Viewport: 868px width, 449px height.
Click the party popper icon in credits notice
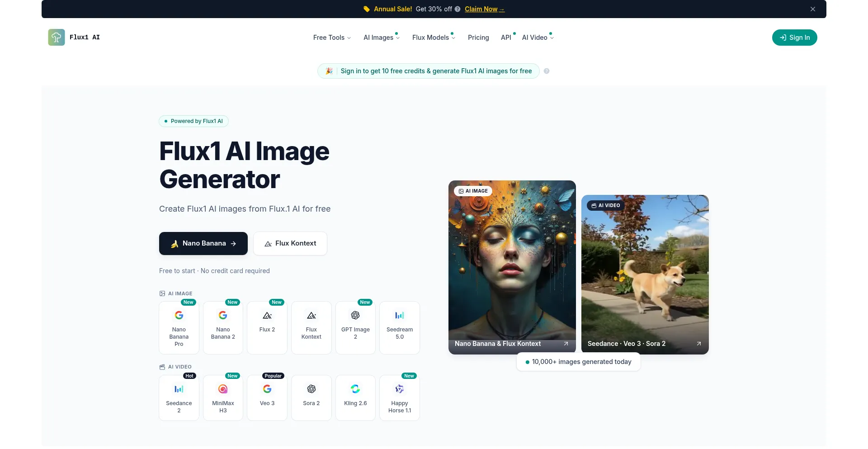pyautogui.click(x=329, y=71)
